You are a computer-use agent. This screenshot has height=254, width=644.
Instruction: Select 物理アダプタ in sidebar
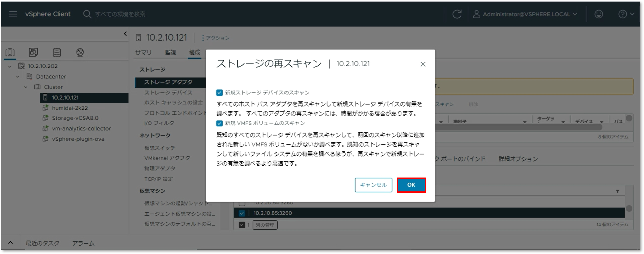(x=159, y=168)
